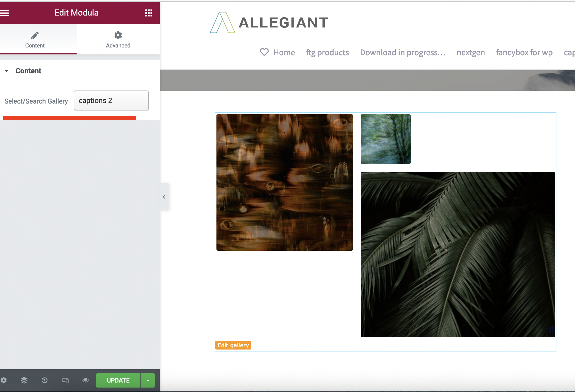The image size is (575, 392).
Task: Click the Allegiant logo
Action: point(269,22)
